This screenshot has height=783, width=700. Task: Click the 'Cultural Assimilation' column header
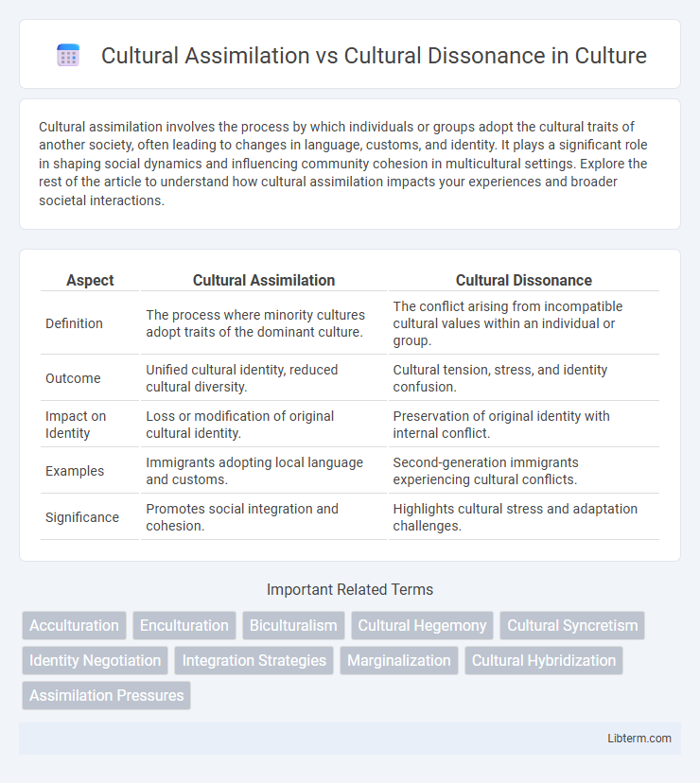[264, 280]
